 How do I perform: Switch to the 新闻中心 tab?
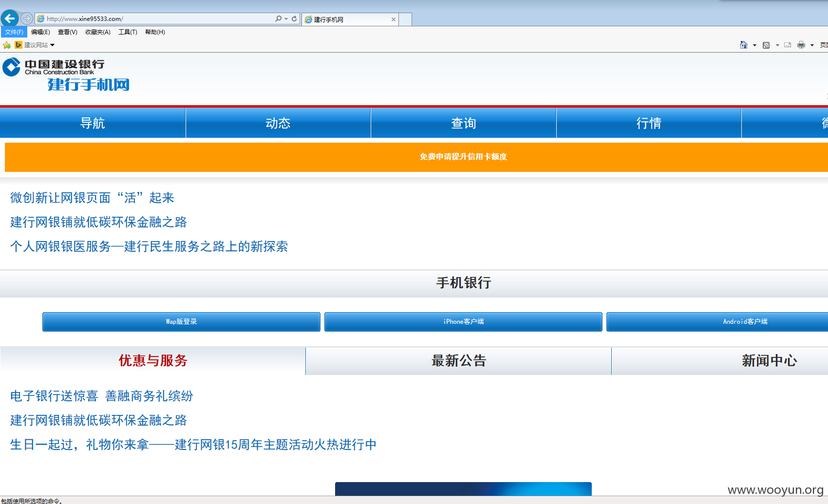point(720,361)
